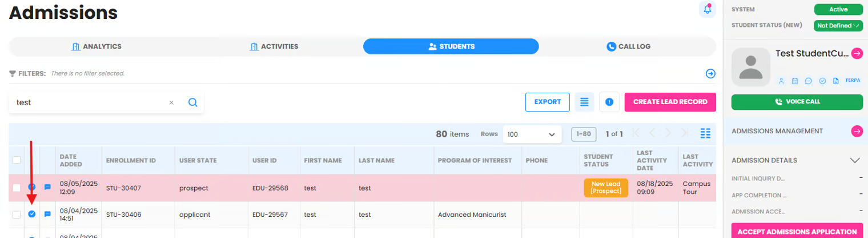The height and width of the screenshot is (238, 868).
Task: Open the Not Defined student status dropdown
Action: 838,26
